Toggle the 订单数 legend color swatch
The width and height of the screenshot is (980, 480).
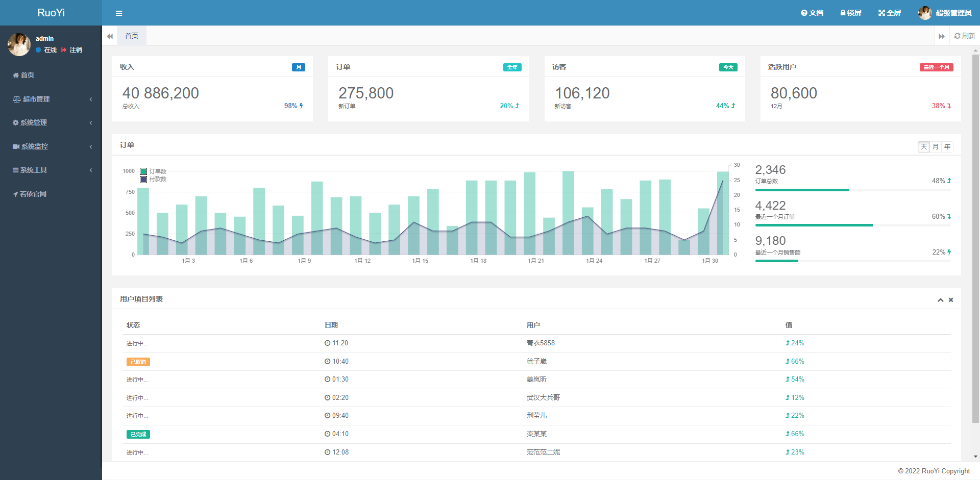[143, 171]
